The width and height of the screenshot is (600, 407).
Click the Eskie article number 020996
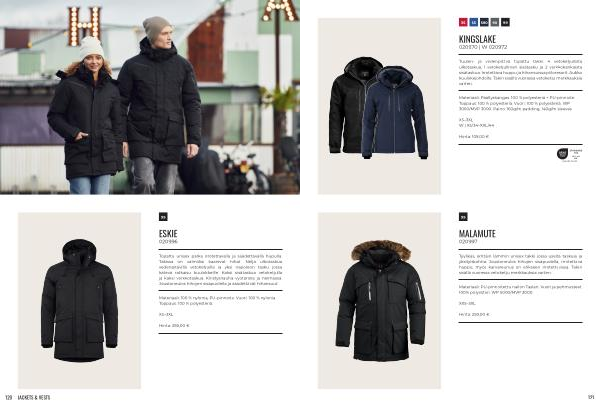168,242
